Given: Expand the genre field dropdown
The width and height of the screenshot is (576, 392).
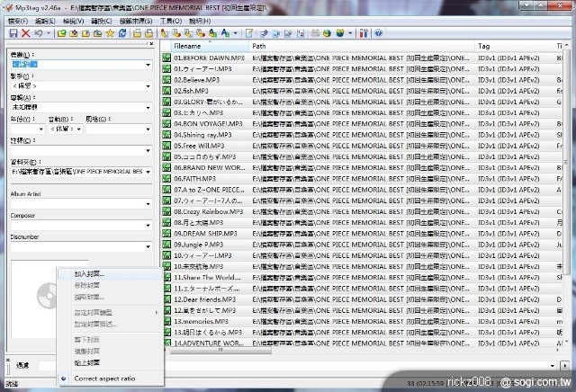Looking at the screenshot, I should tap(148, 129).
